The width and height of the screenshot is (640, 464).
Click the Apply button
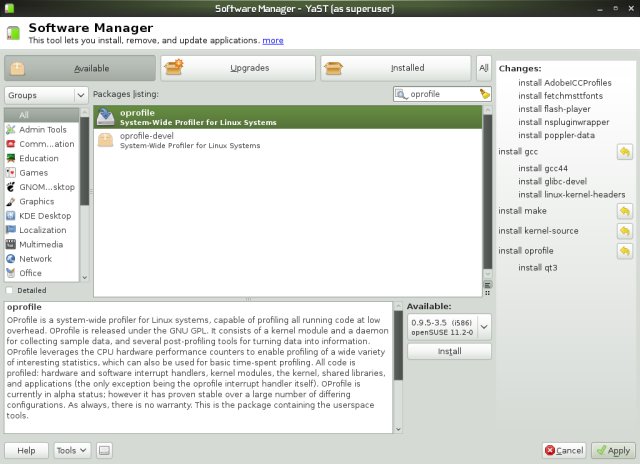(613, 451)
